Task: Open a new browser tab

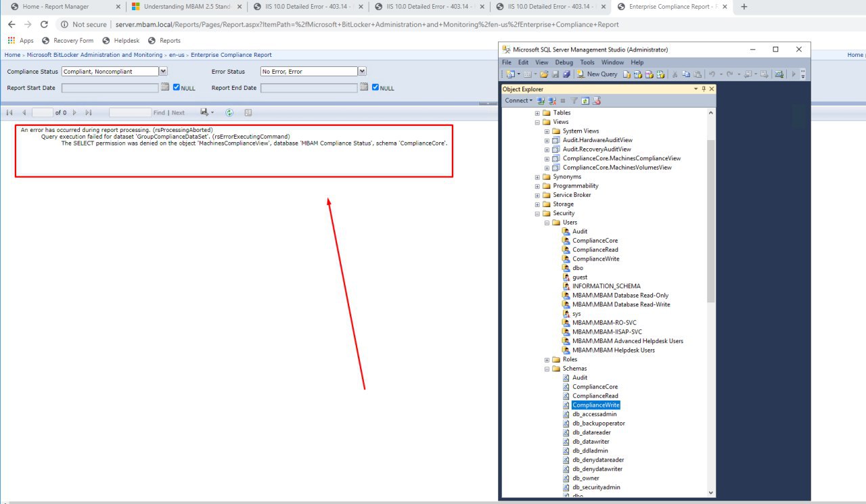Action: click(744, 7)
